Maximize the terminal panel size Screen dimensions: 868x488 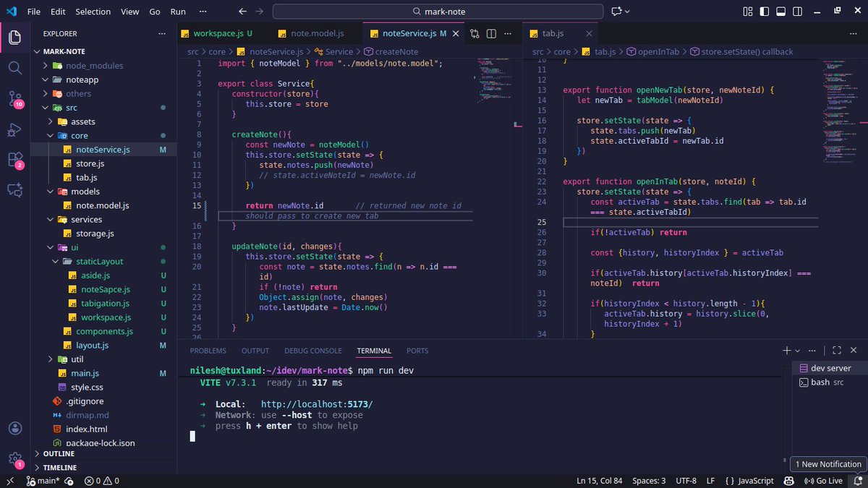[836, 351]
